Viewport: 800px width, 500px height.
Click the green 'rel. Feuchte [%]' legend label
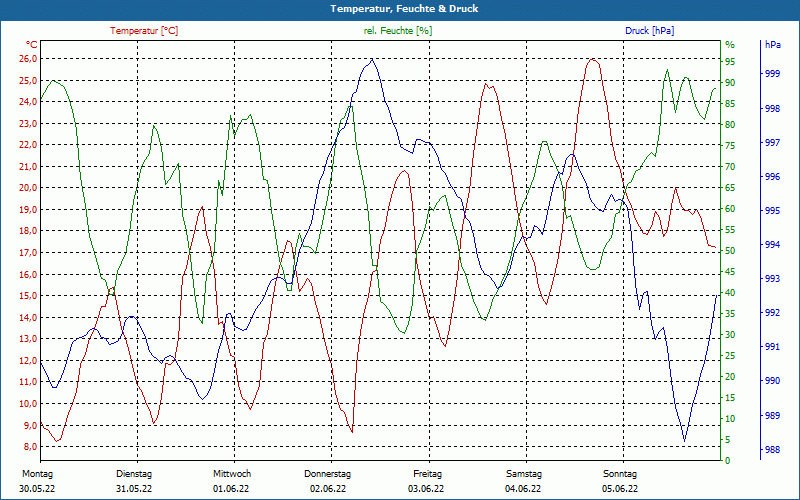(398, 31)
